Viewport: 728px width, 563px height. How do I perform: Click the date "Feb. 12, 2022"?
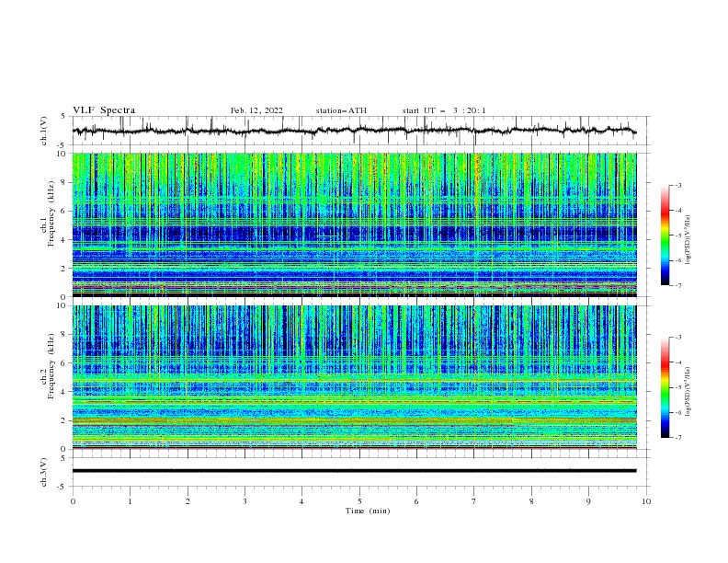pyautogui.click(x=256, y=110)
